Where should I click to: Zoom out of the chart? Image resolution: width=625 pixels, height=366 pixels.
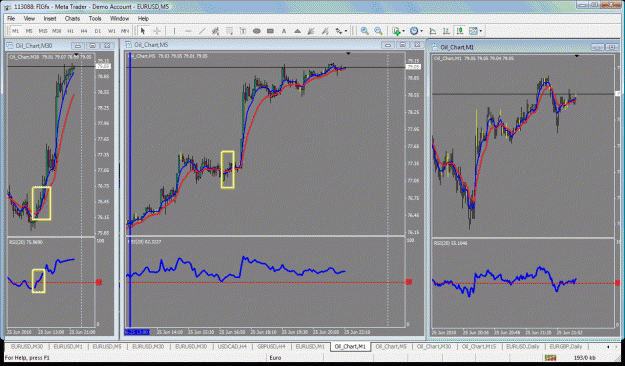coord(378,31)
